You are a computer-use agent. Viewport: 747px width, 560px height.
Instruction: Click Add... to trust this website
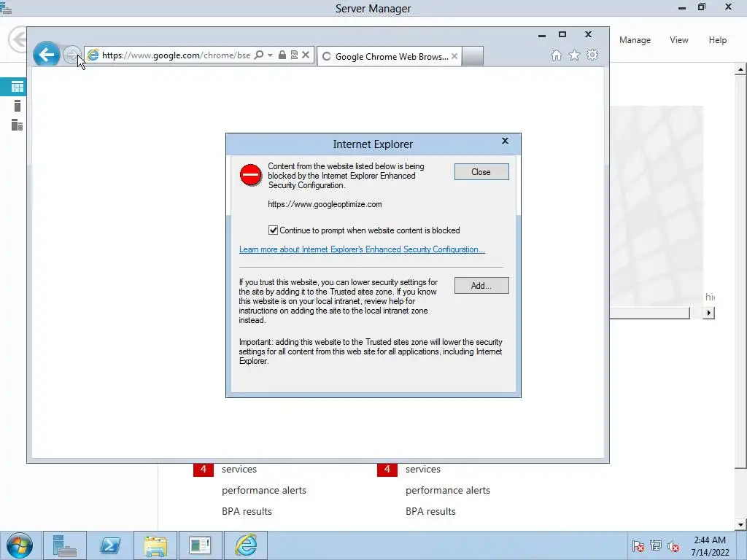pos(481,286)
